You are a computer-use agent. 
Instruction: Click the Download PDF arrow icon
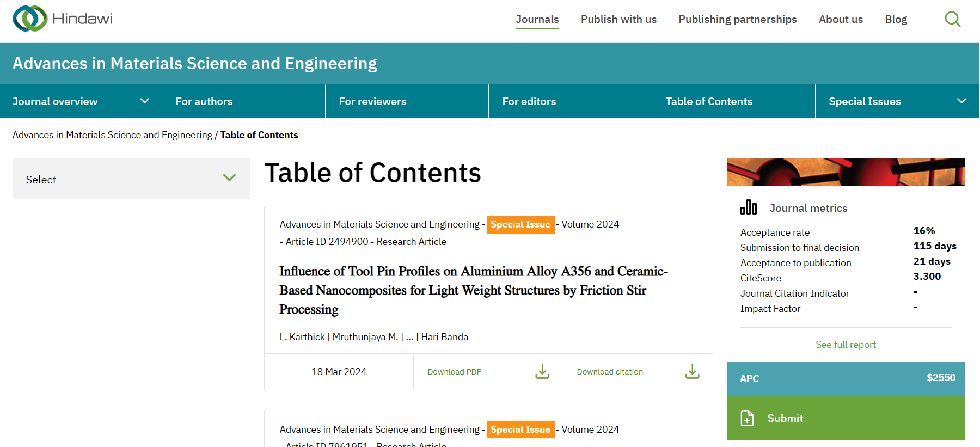542,371
